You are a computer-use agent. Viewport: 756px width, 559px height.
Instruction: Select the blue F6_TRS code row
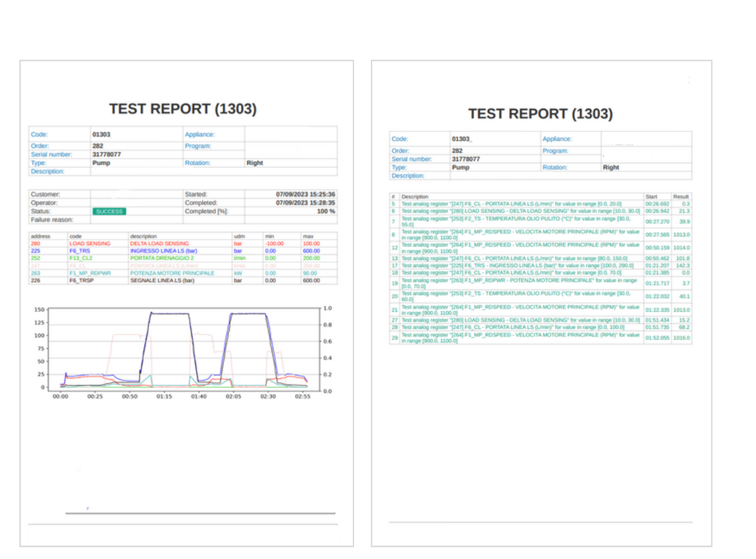(x=80, y=251)
